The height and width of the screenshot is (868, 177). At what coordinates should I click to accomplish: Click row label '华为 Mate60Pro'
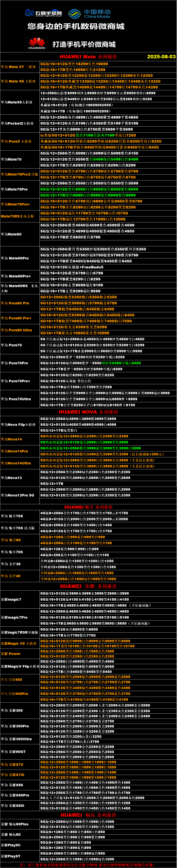15,258
